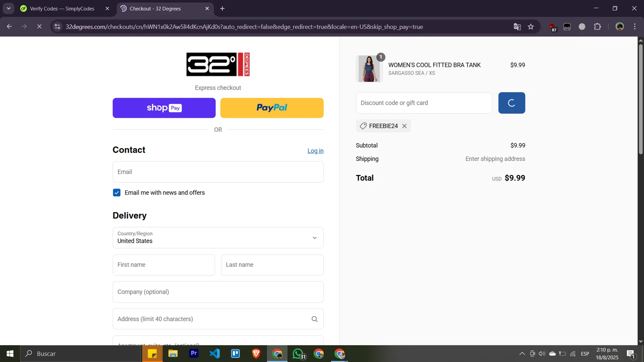The height and width of the screenshot is (362, 644).
Task: Click the Total $9.99 amount
Action: coord(515,178)
